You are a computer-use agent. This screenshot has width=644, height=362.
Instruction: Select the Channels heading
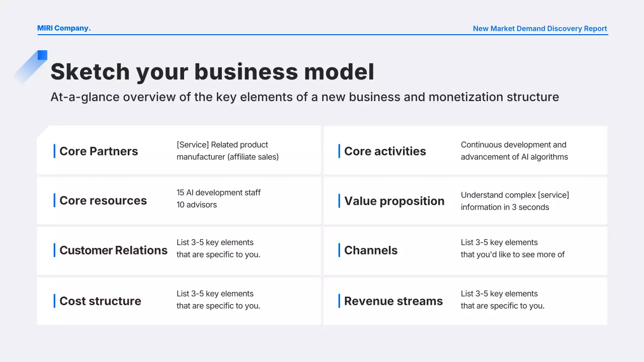371,250
